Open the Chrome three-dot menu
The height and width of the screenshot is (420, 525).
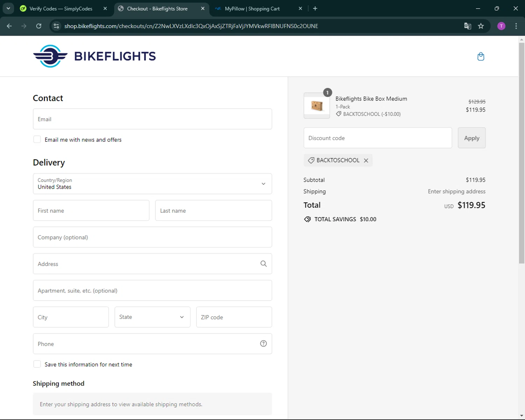516,26
